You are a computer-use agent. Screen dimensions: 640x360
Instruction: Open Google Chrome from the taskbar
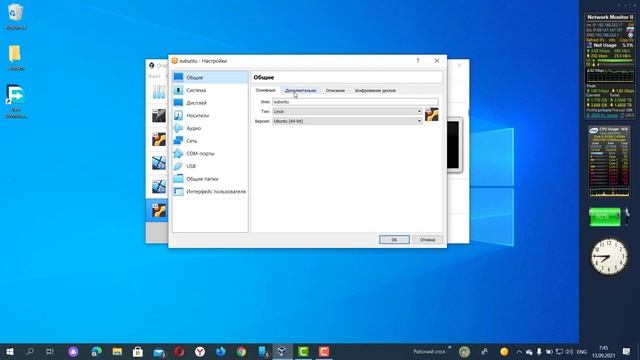point(241,351)
